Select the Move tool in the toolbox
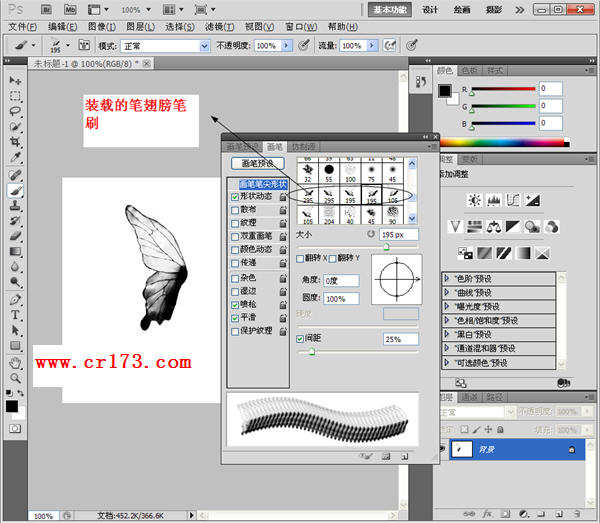Viewport: 600px width, 523px height. pyautogui.click(x=15, y=80)
